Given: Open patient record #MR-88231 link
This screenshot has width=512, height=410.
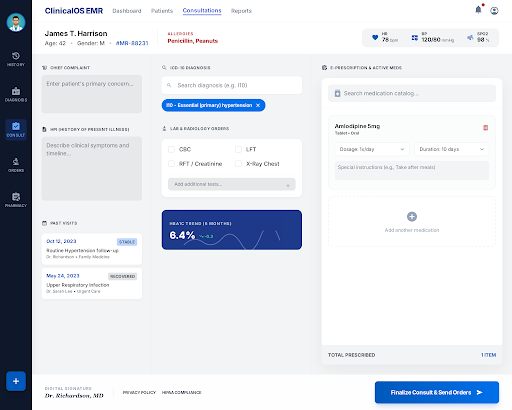Looking at the screenshot, I should (x=132, y=43).
